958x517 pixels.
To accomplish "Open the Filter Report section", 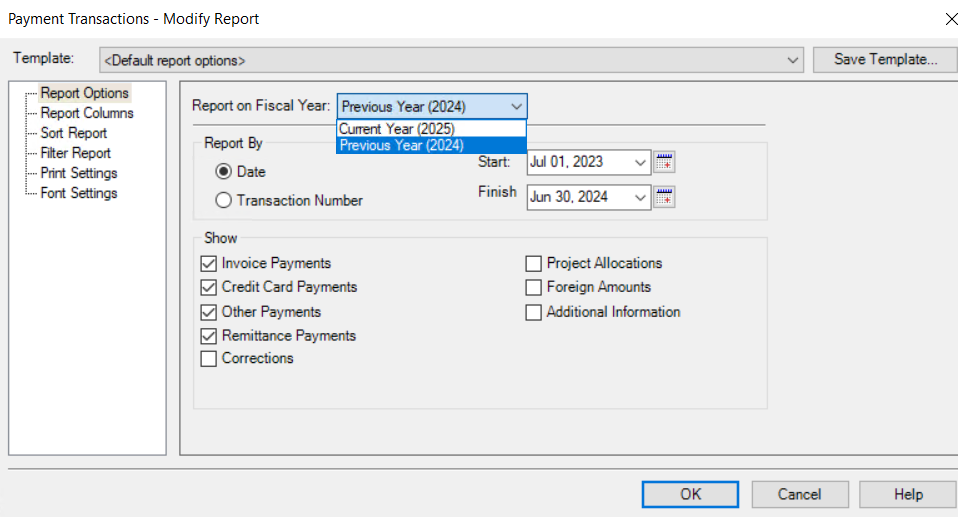I will tap(76, 153).
